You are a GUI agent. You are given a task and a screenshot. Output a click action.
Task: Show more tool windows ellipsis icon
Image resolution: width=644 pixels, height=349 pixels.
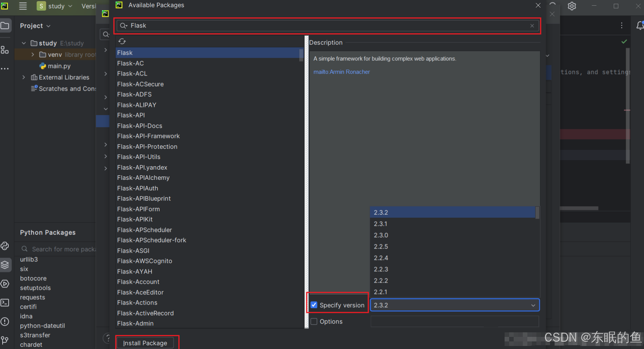5,69
